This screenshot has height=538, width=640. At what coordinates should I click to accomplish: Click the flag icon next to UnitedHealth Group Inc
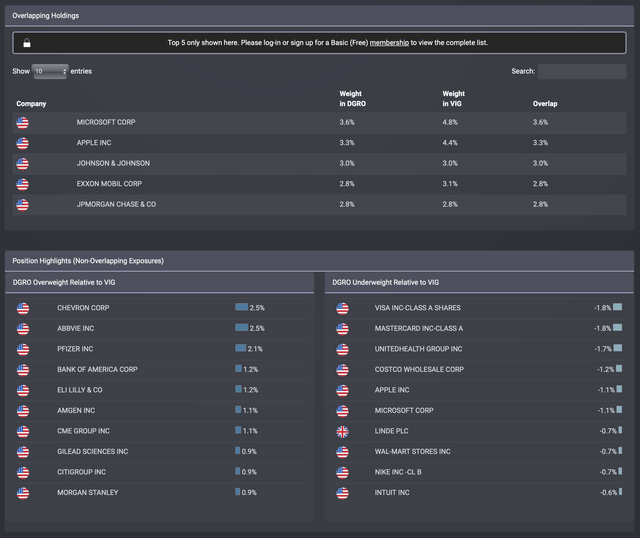pos(342,349)
